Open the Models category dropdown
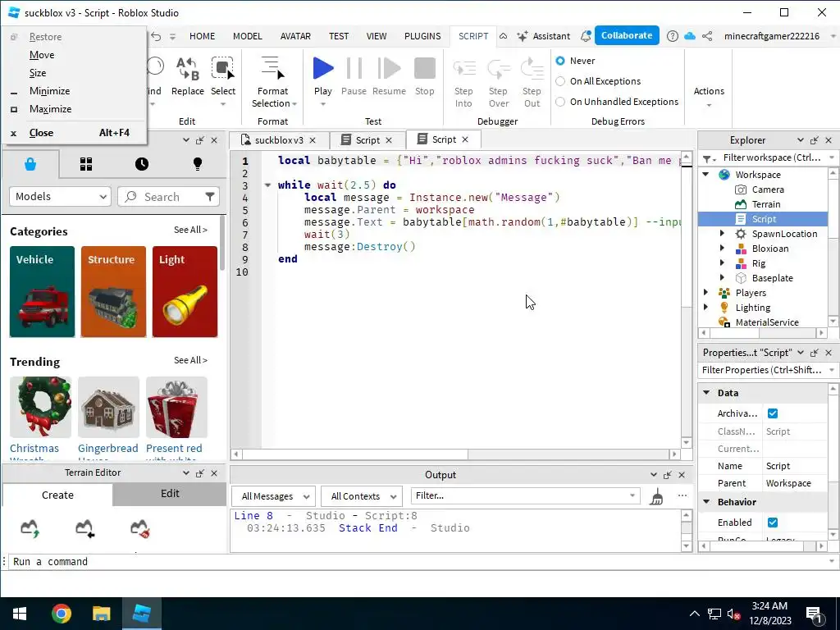Viewport: 840px width, 630px height. click(x=60, y=197)
